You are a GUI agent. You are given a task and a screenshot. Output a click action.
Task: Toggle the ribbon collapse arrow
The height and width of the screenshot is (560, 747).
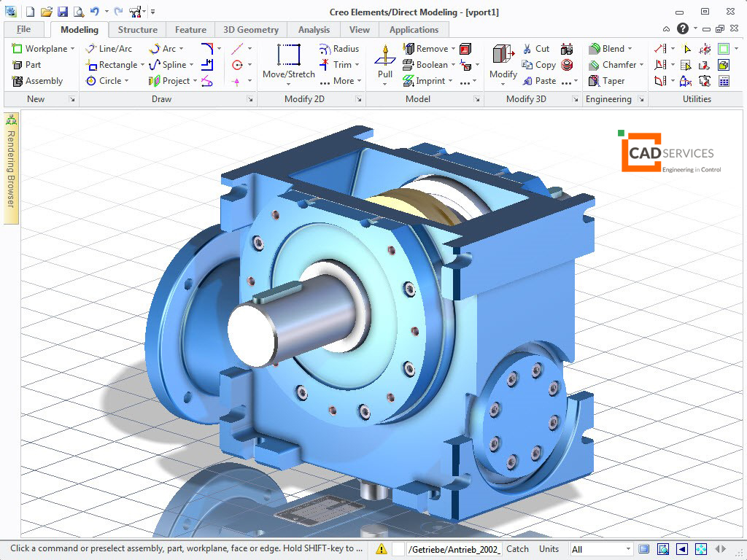click(x=666, y=29)
